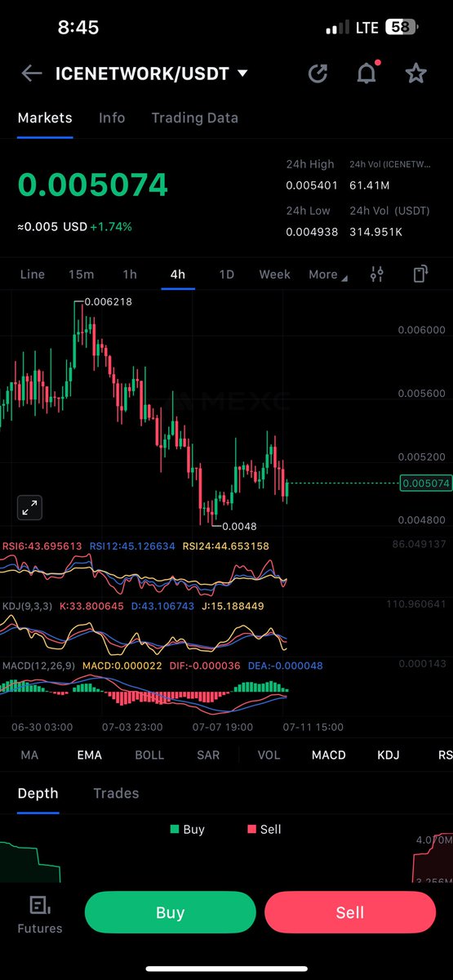Select the 15m timeframe
Viewport: 453px width, 980px height.
click(81, 274)
